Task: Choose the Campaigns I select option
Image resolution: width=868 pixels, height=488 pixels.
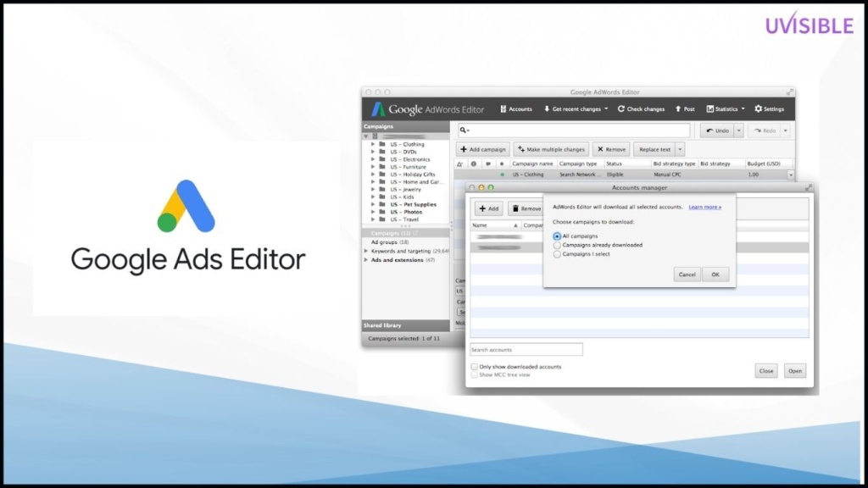Action: pyautogui.click(x=557, y=254)
